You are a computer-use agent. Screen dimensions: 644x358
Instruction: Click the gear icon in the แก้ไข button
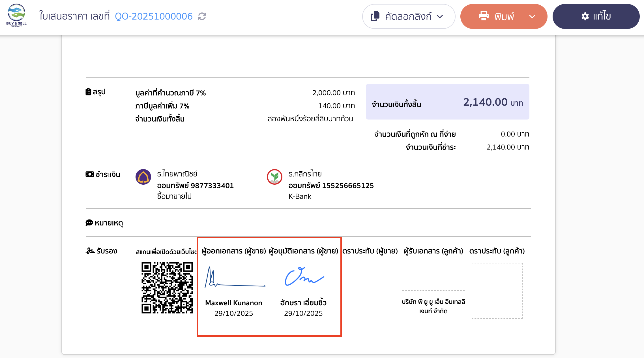point(585,16)
